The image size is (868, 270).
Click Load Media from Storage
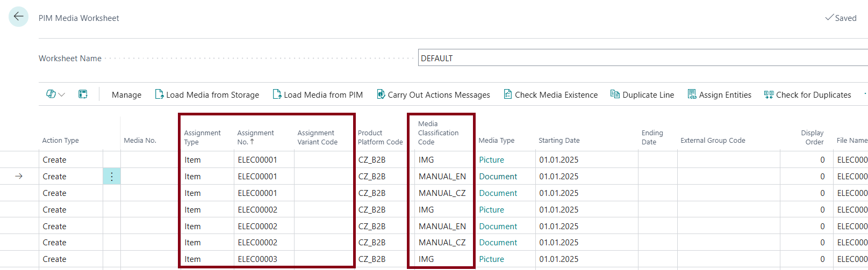tap(207, 95)
